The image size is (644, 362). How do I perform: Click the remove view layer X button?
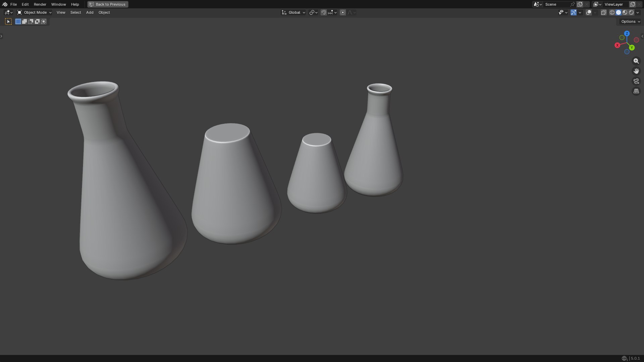pos(639,4)
